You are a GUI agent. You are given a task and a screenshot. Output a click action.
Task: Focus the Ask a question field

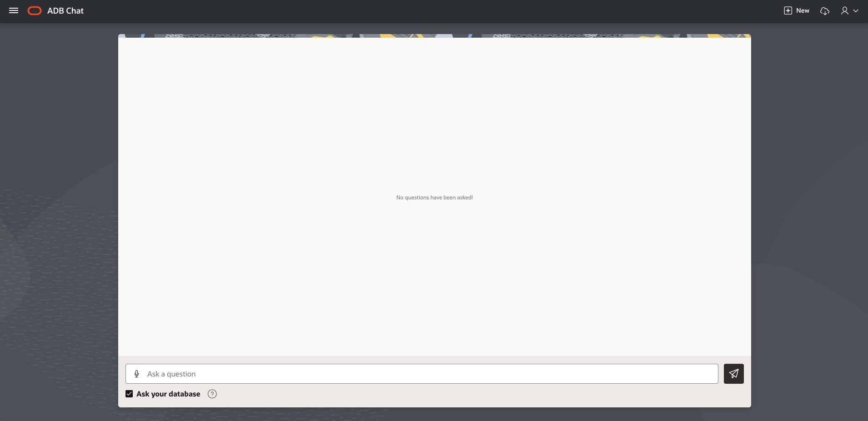(x=422, y=374)
